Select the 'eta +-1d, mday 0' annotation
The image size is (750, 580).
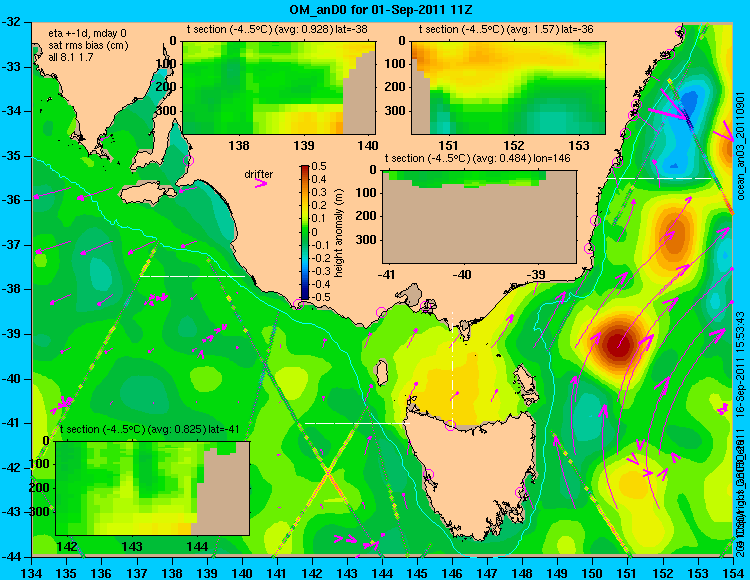tap(88, 34)
